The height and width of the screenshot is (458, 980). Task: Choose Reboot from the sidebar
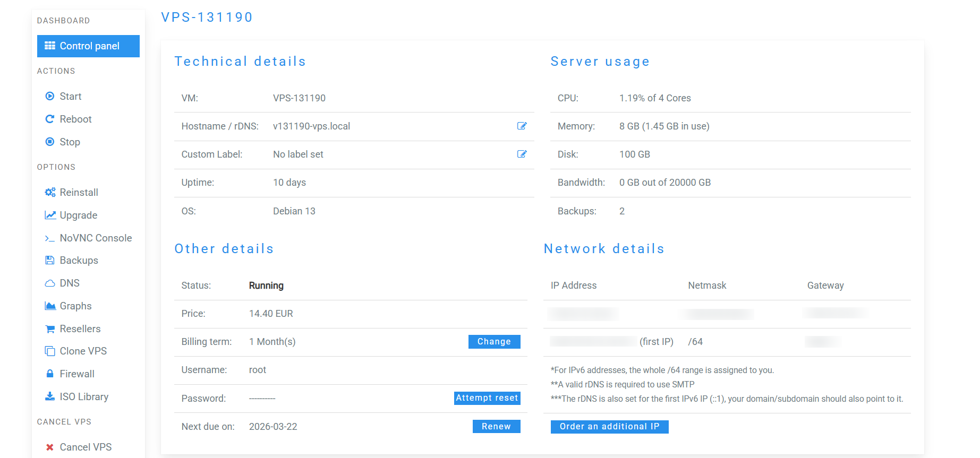click(75, 119)
